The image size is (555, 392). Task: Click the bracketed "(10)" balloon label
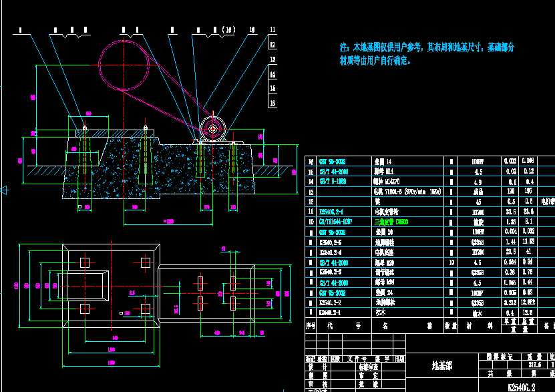pos(228,30)
